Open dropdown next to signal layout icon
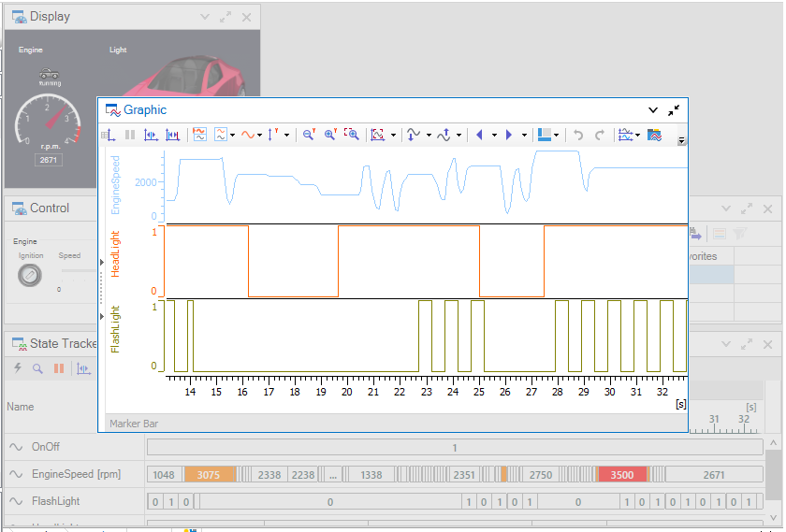The image size is (786, 532). coord(232,136)
